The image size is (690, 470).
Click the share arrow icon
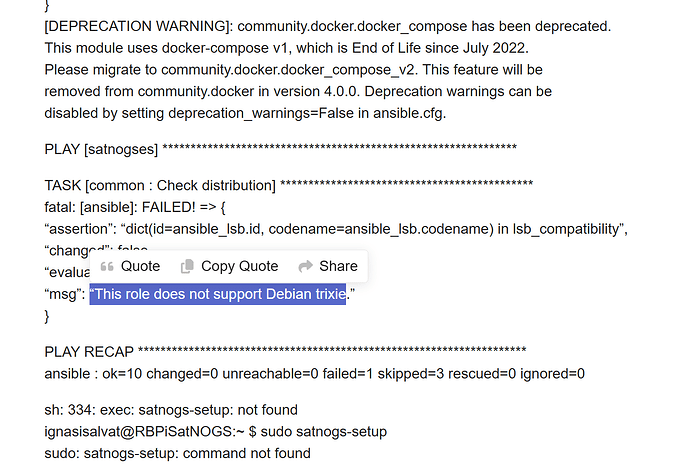[x=305, y=266]
